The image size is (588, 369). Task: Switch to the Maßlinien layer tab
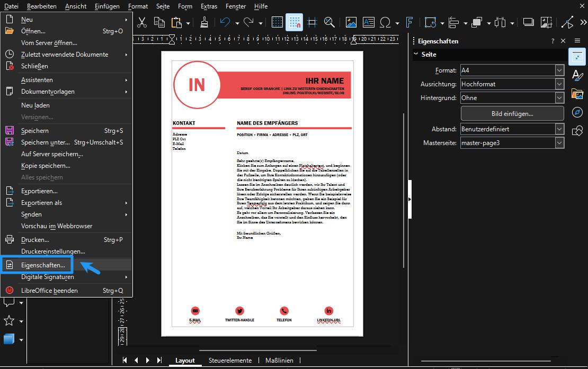279,361
